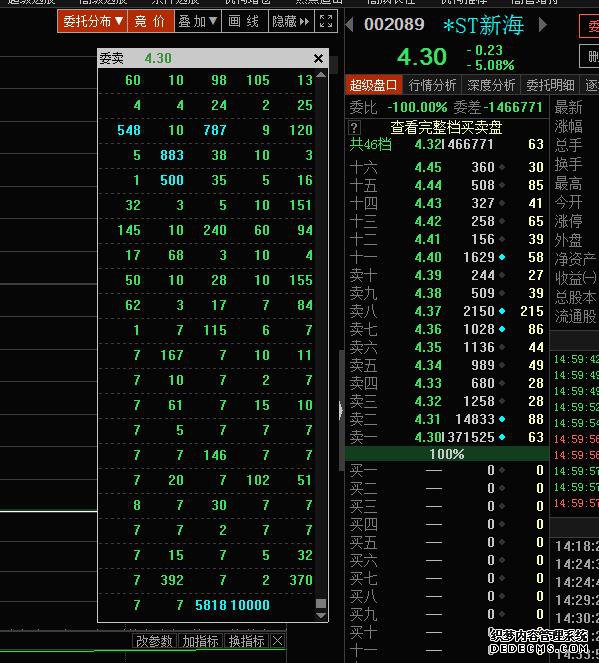The height and width of the screenshot is (663, 599).
Task: Expand the 隐藏 panel toggle
Action: pyautogui.click(x=291, y=21)
